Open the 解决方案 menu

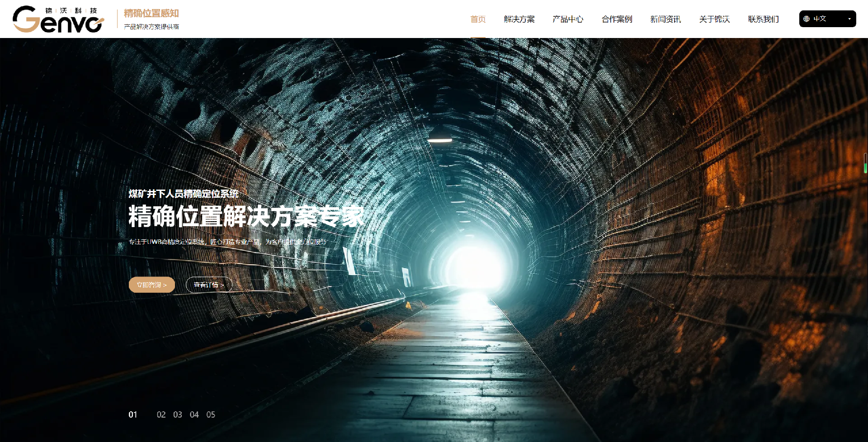[519, 19]
